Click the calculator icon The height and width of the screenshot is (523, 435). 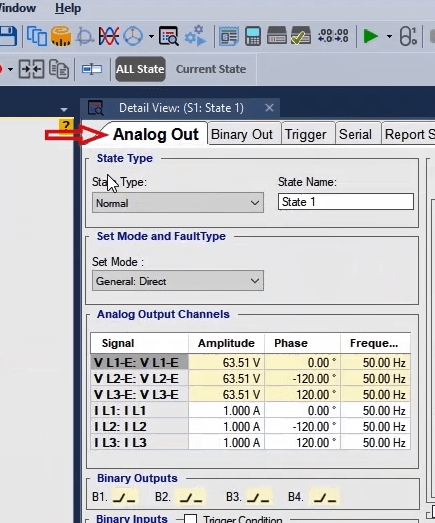(x=253, y=36)
